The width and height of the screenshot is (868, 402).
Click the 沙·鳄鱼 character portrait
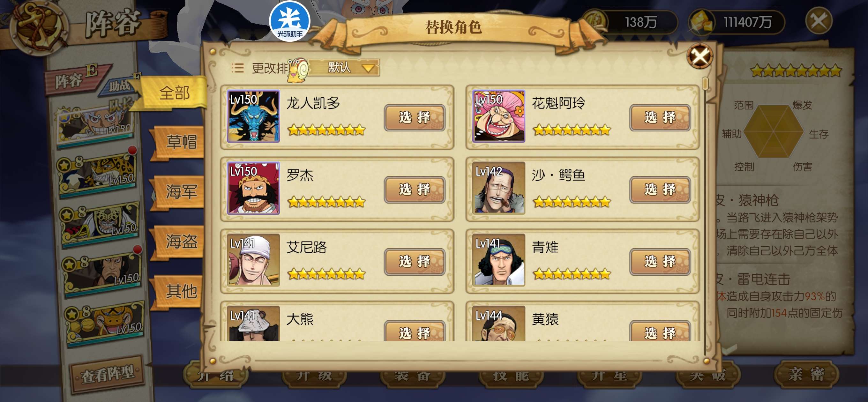pyautogui.click(x=499, y=188)
